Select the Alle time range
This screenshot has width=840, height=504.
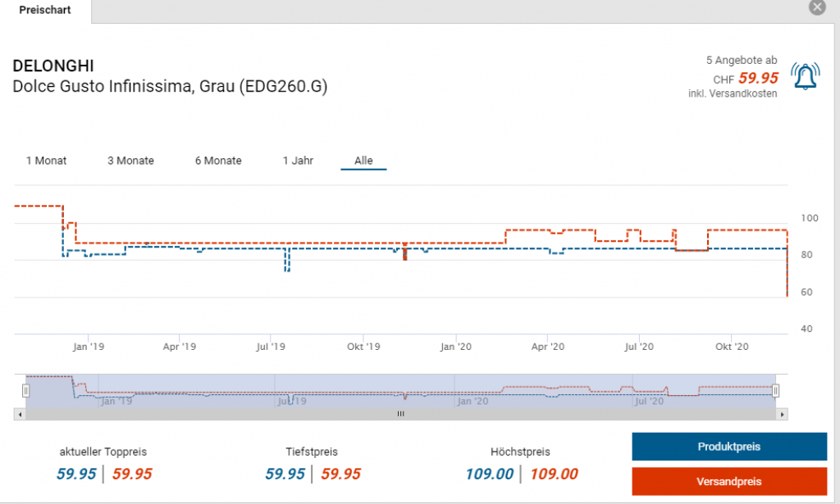point(363,161)
